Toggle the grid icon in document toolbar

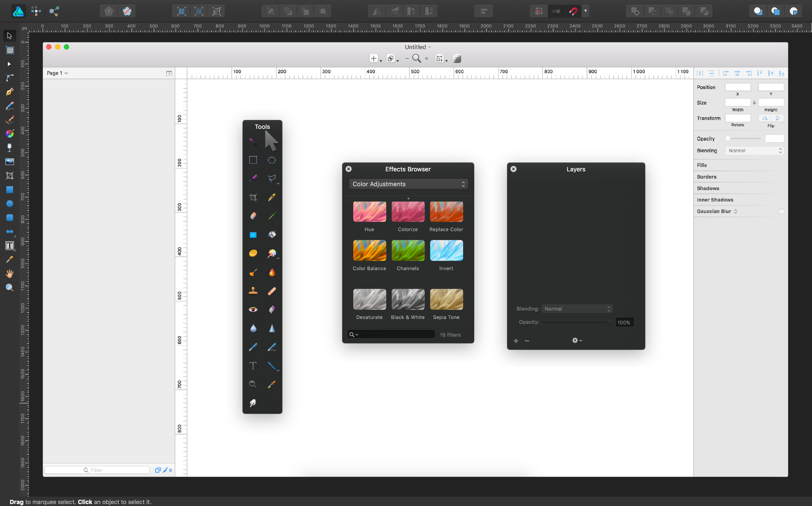pyautogui.click(x=457, y=59)
